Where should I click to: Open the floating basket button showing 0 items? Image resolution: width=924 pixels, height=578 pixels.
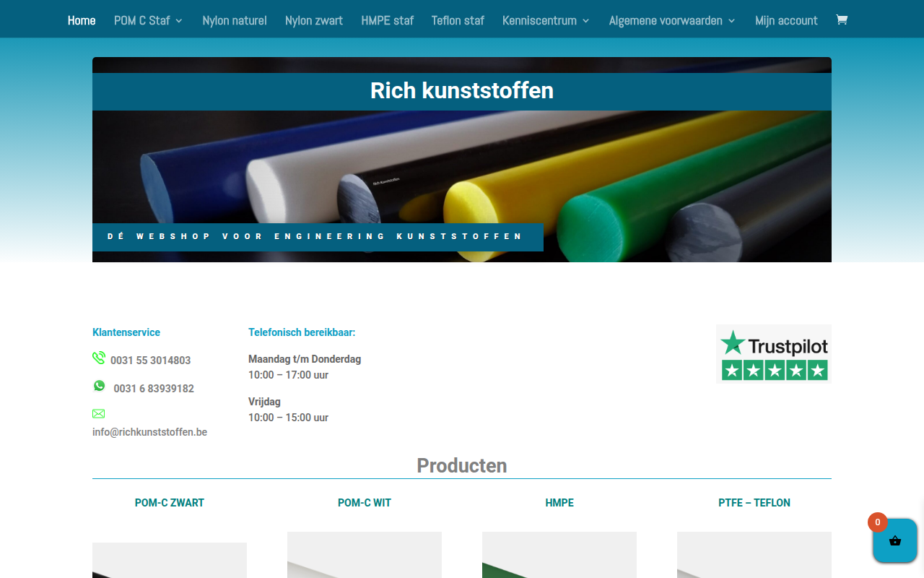(x=894, y=540)
